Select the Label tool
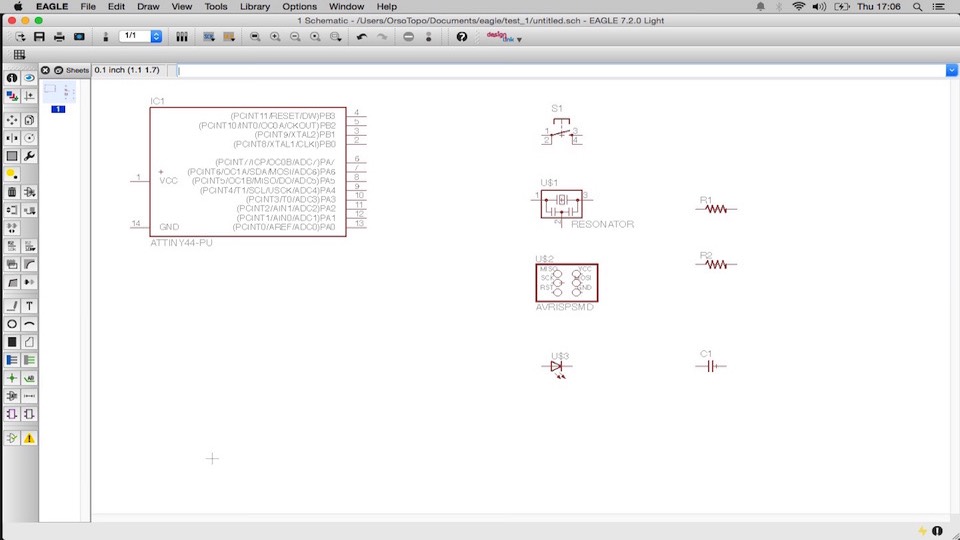This screenshot has height=540, width=960. pyautogui.click(x=29, y=378)
